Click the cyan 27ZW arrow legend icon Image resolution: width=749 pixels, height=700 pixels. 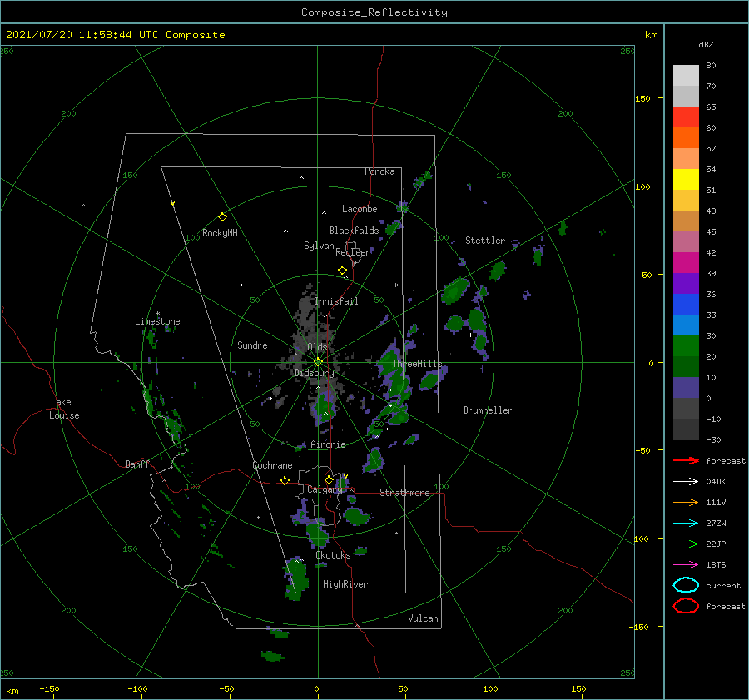coord(686,524)
